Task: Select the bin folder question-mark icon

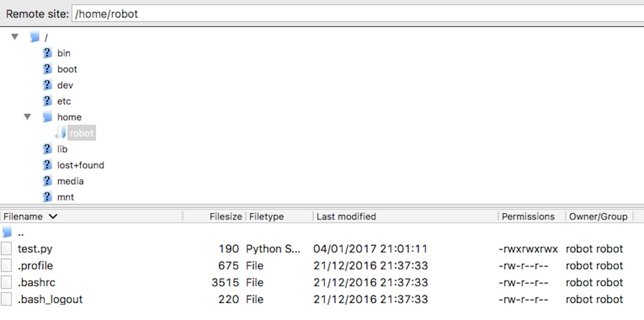Action: click(x=47, y=53)
